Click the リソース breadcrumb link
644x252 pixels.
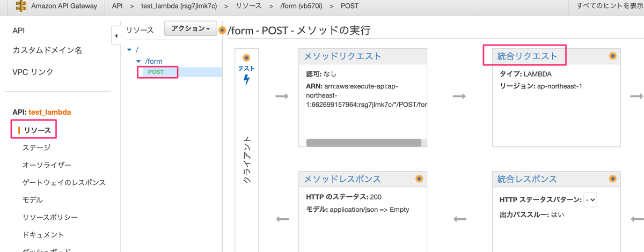249,6
